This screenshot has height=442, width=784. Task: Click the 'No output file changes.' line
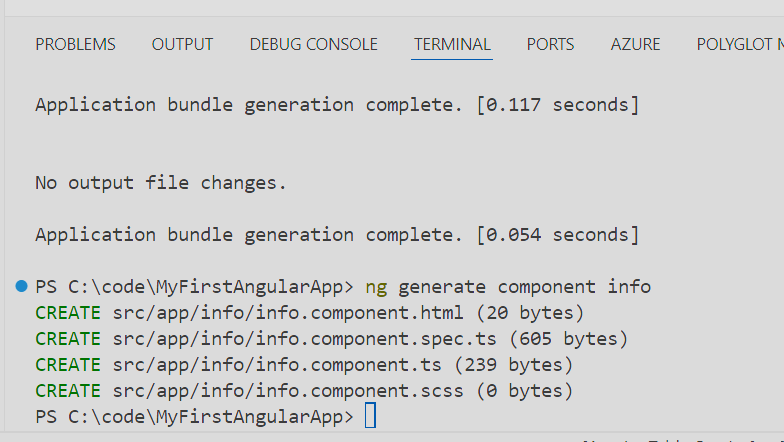pos(161,183)
